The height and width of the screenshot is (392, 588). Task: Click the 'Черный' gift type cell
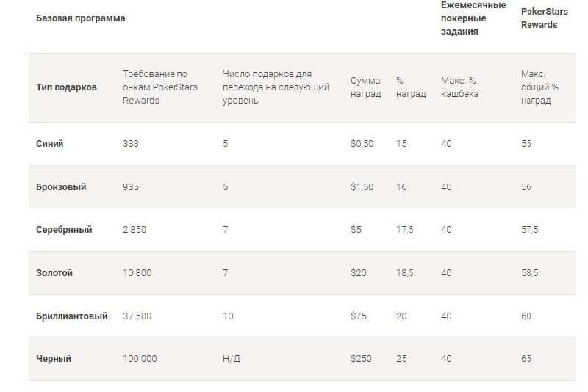point(54,359)
